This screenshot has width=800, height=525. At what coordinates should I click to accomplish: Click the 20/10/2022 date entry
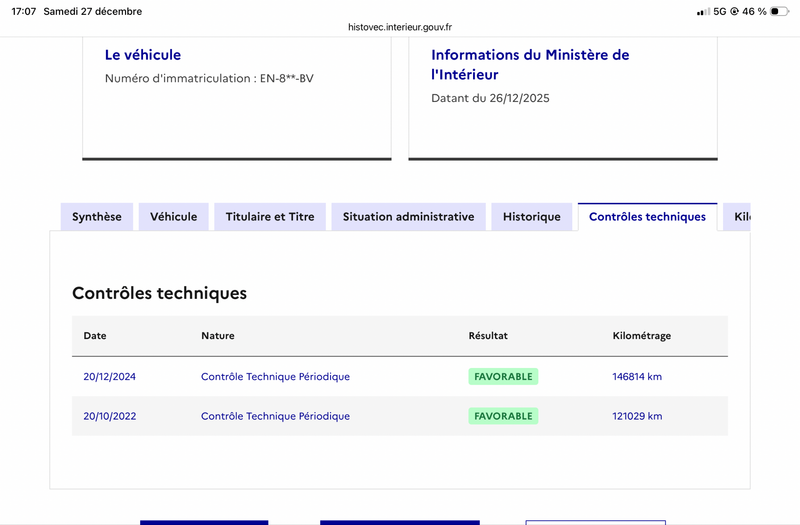[x=109, y=416]
